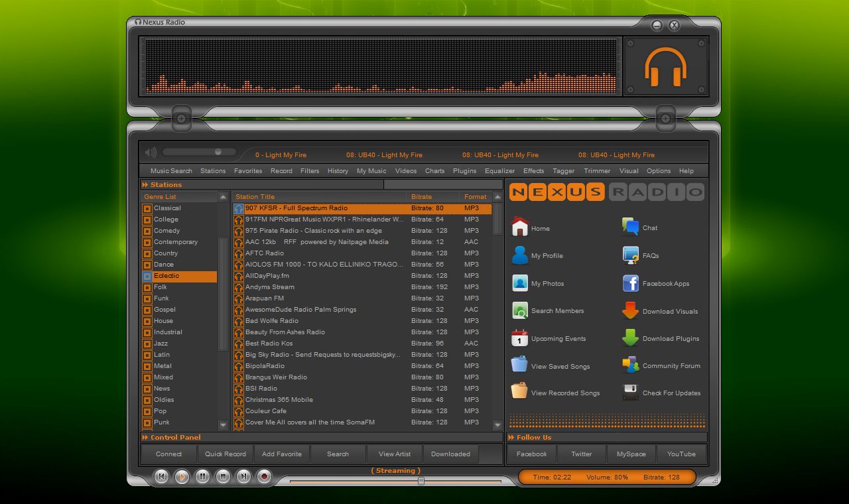Skip to the next track
The image size is (849, 504).
click(243, 476)
